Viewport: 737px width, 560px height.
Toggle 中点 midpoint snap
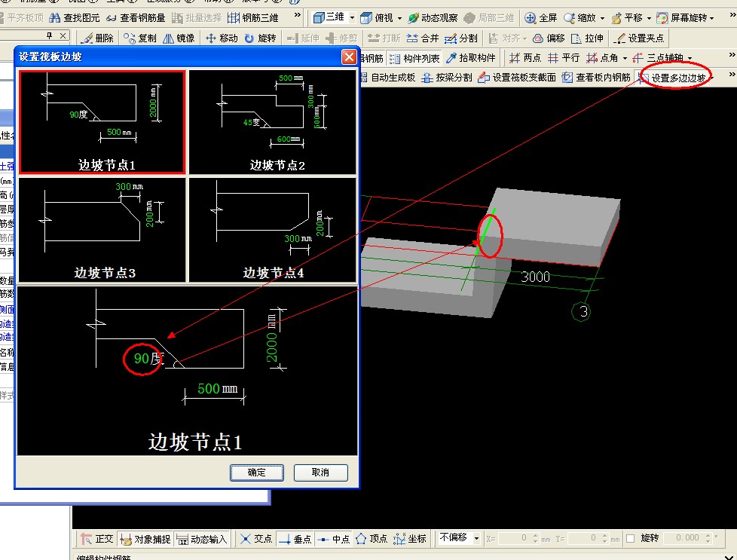(333, 539)
